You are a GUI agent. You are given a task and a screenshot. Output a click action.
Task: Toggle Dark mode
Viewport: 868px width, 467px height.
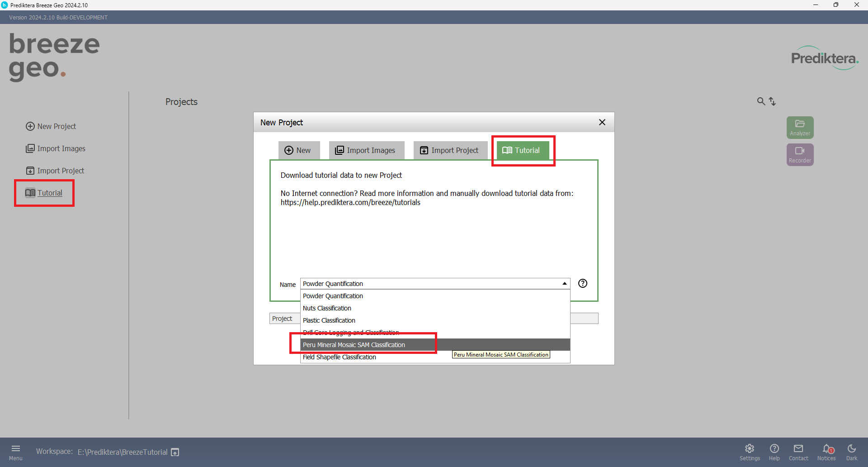point(852,452)
